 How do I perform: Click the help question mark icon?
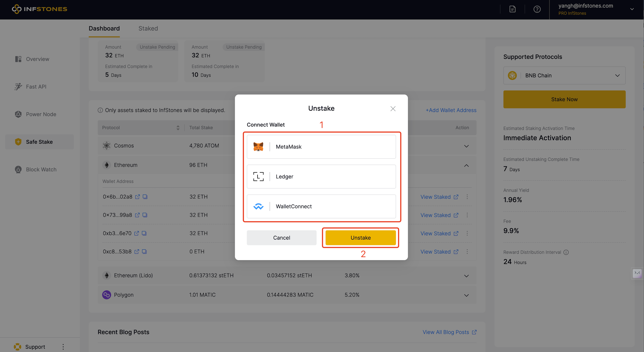(x=537, y=9)
